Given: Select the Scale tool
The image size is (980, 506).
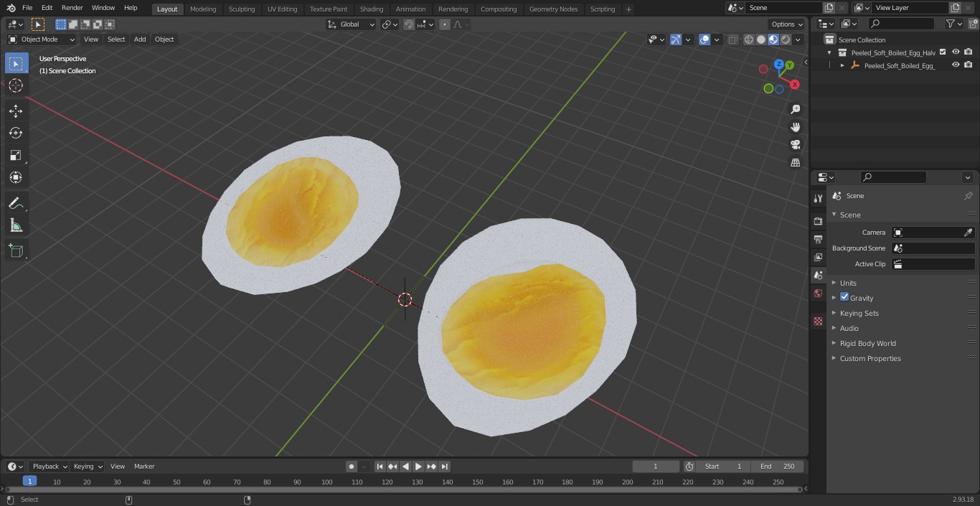Looking at the screenshot, I should tap(16, 155).
